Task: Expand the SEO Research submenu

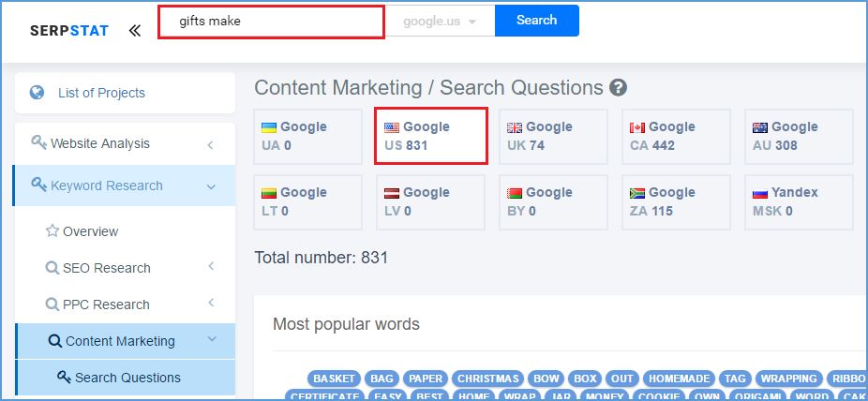Action: [x=210, y=268]
